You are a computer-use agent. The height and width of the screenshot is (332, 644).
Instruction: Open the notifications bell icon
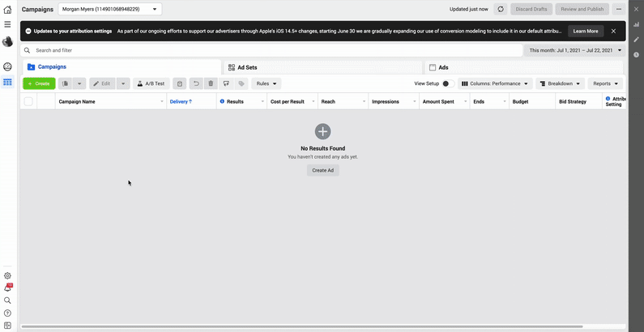[7, 287]
